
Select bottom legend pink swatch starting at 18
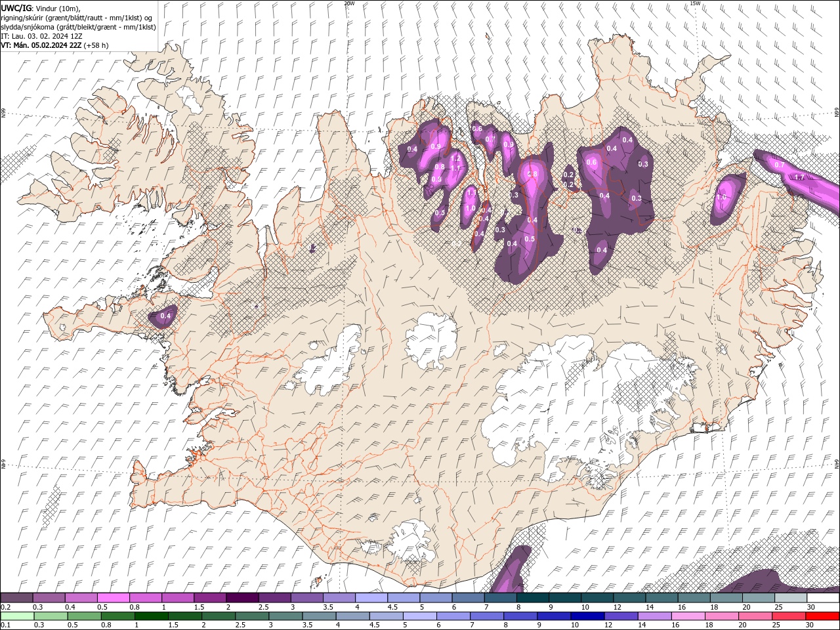click(721, 616)
